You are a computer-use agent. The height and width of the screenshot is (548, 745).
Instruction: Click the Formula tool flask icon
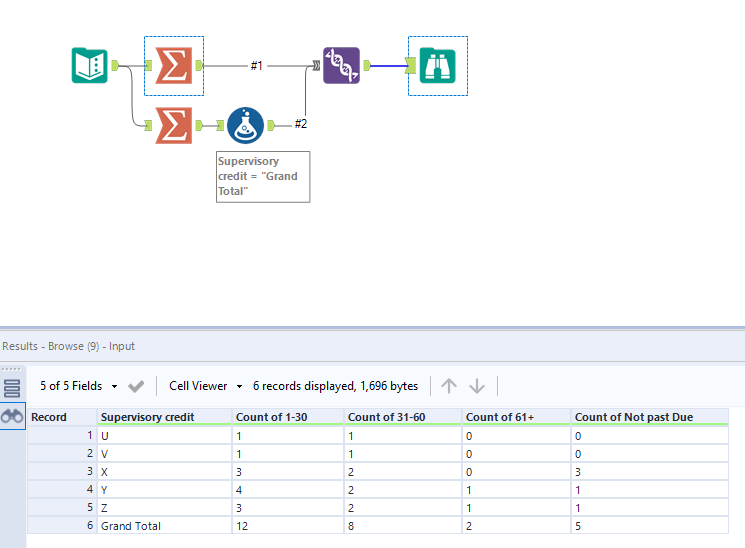pos(245,125)
